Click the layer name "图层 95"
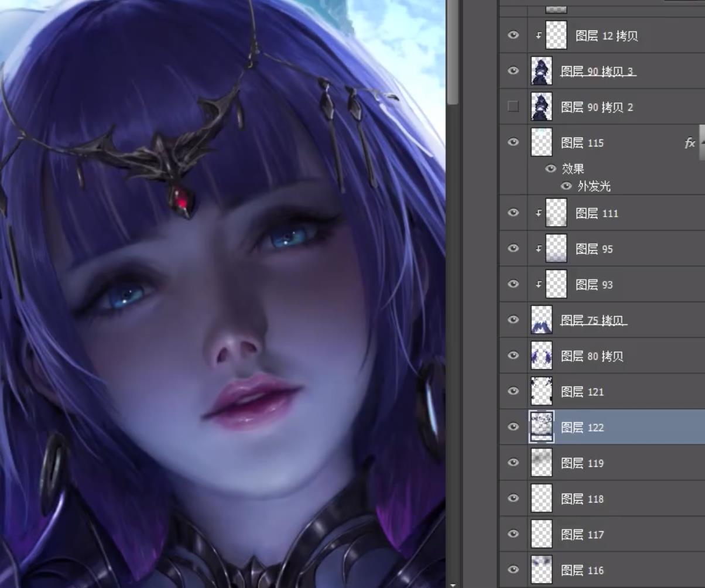This screenshot has width=705, height=588. click(x=594, y=249)
